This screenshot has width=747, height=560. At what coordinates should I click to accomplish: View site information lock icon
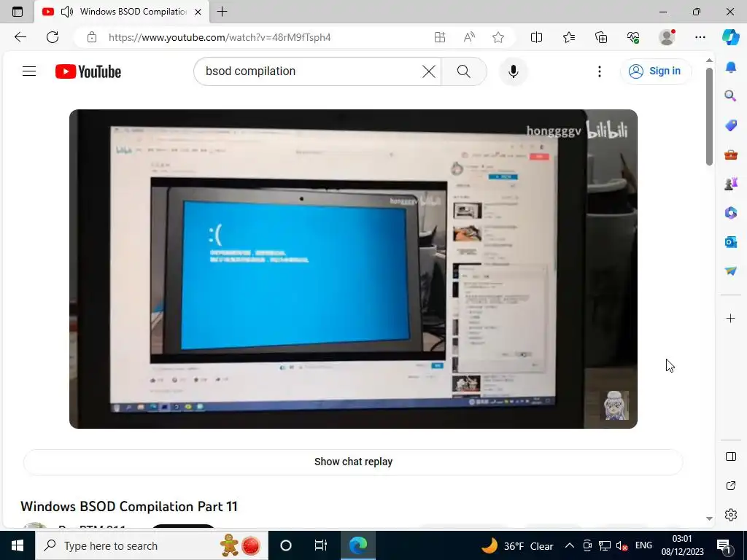(x=92, y=37)
